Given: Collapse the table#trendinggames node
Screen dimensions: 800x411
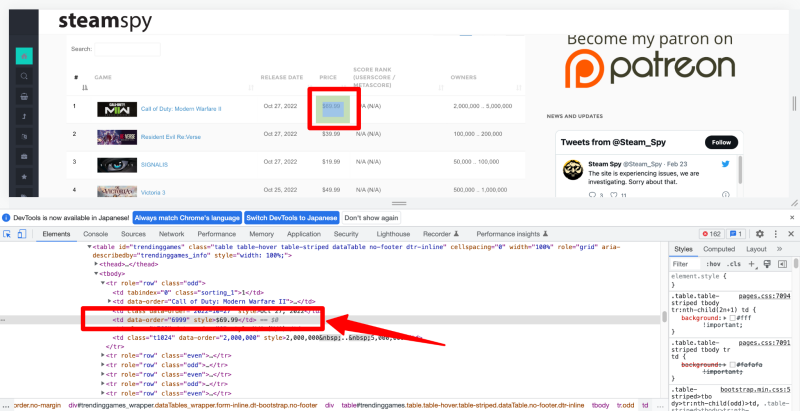Looking at the screenshot, I should pyautogui.click(x=89, y=247).
